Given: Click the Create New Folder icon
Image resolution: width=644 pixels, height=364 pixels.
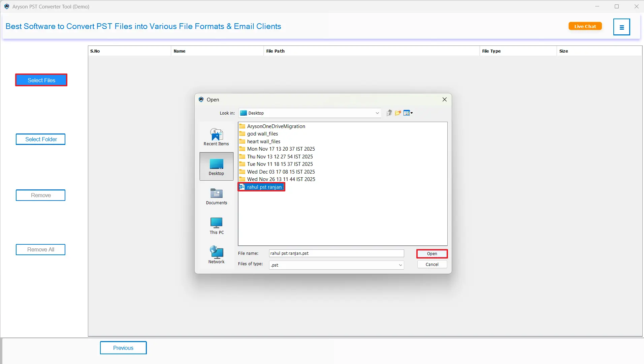Looking at the screenshot, I should point(398,113).
